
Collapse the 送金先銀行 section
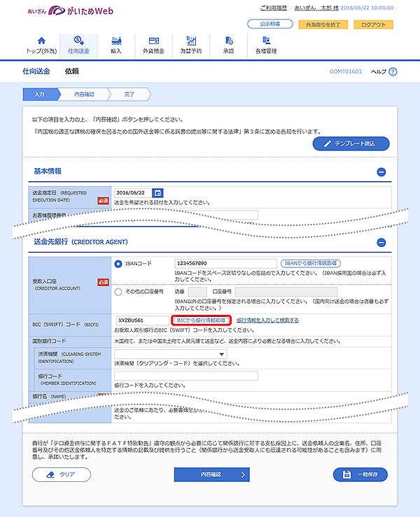[381, 242]
